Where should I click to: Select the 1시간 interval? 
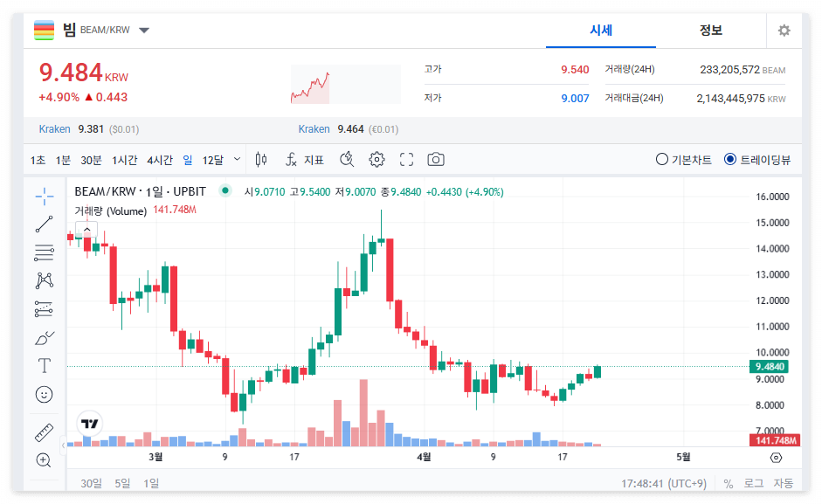[125, 160]
